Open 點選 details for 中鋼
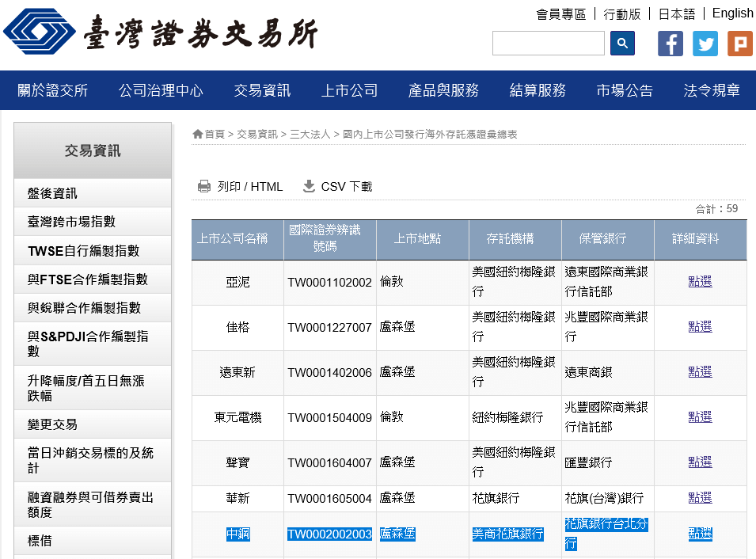This screenshot has height=559, width=756. tap(700, 534)
